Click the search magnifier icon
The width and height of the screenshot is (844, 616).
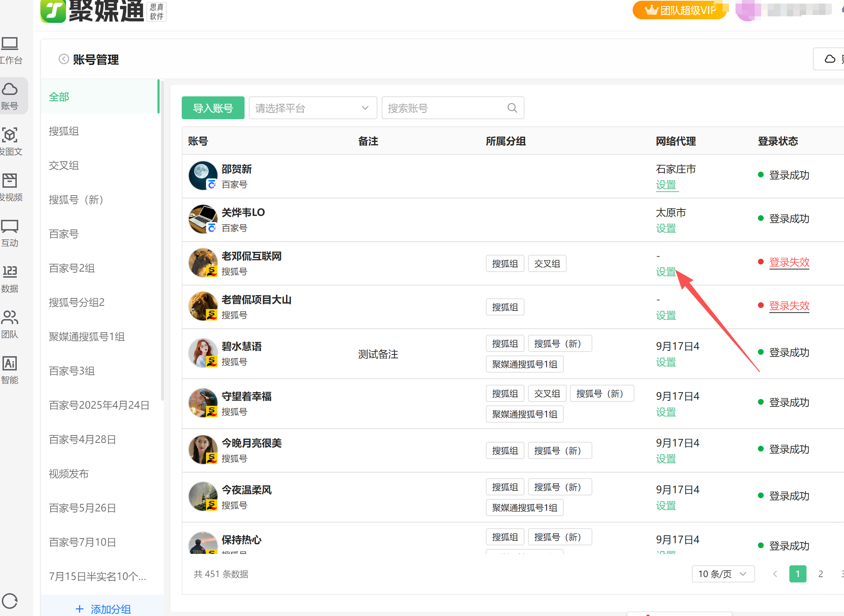pyautogui.click(x=512, y=108)
